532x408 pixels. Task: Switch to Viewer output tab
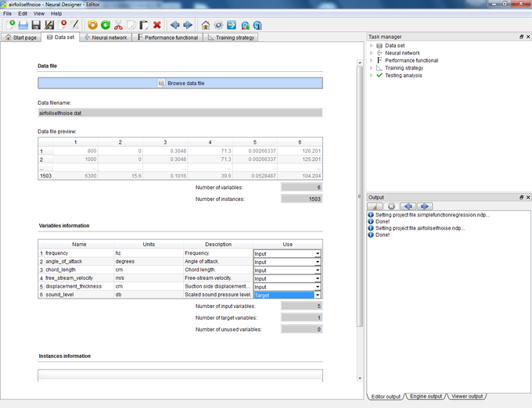tap(467, 396)
